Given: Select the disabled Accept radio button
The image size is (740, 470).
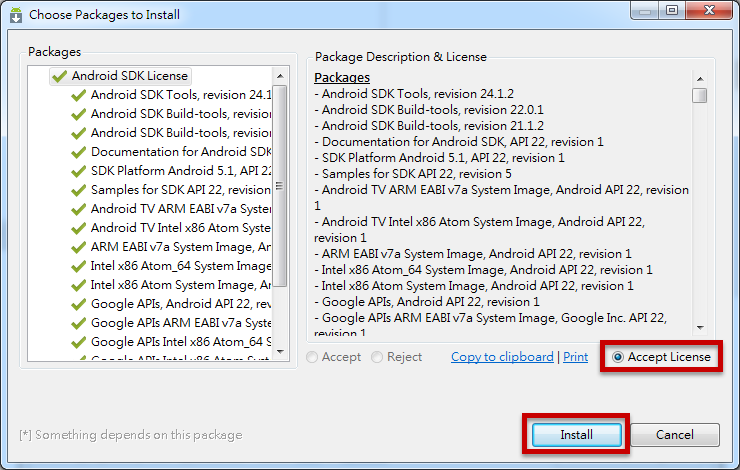Looking at the screenshot, I should click(312, 357).
